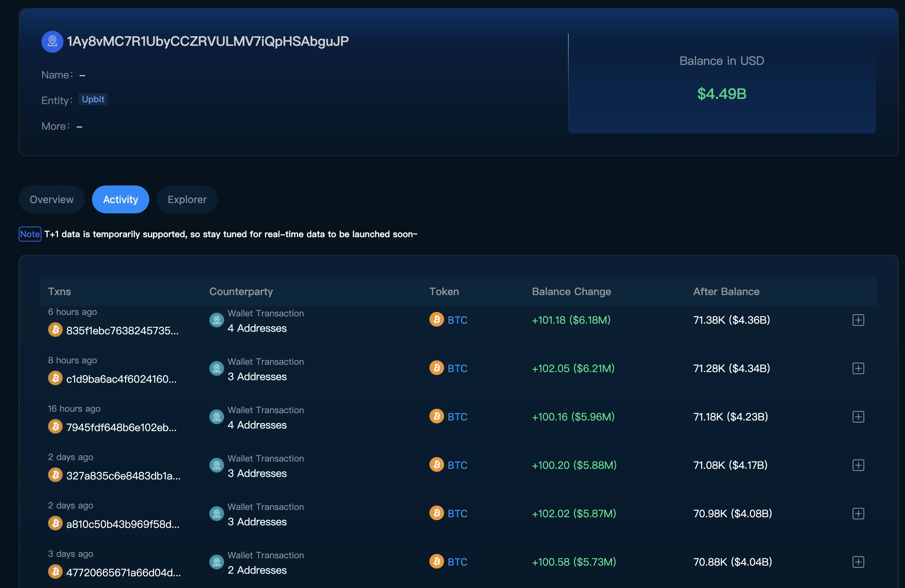Click the location pin icon beside the wallet address
This screenshot has width=905, height=588.
52,41
